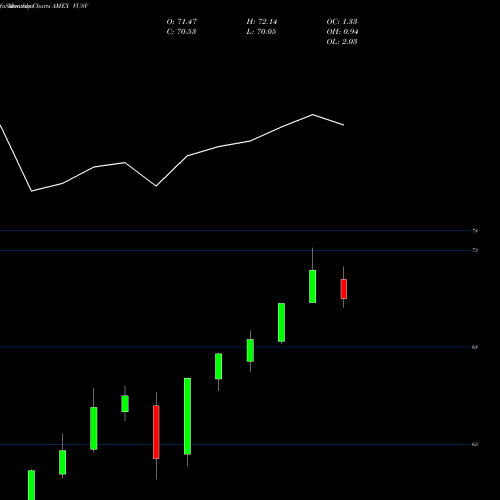Click the partially visible green candle at bottom left
This screenshot has width=500, height=500.
click(x=31, y=485)
